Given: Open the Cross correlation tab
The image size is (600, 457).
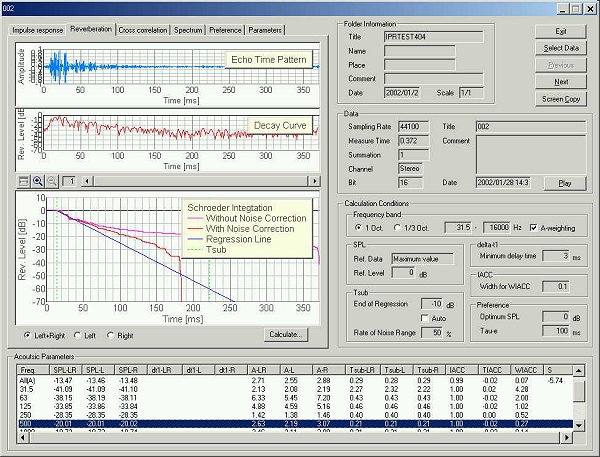Looking at the screenshot, I should [x=143, y=30].
